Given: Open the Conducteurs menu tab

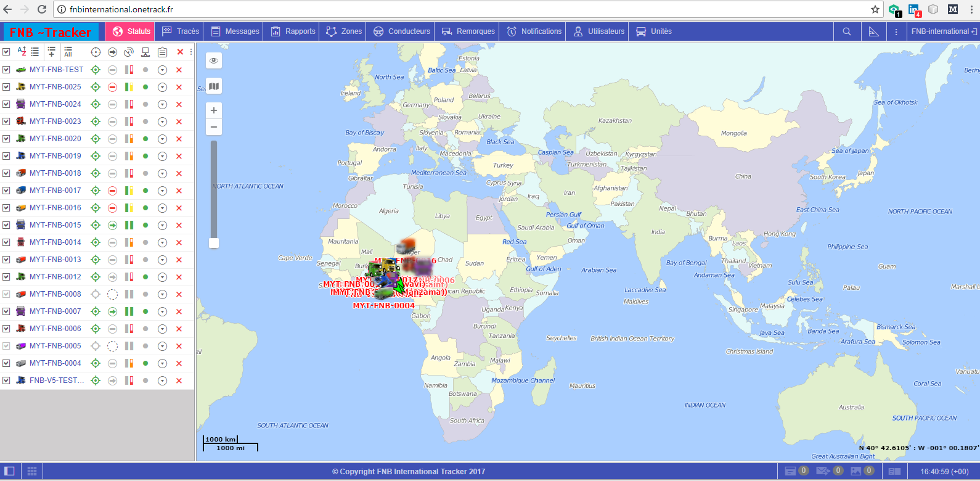Looking at the screenshot, I should click(402, 31).
